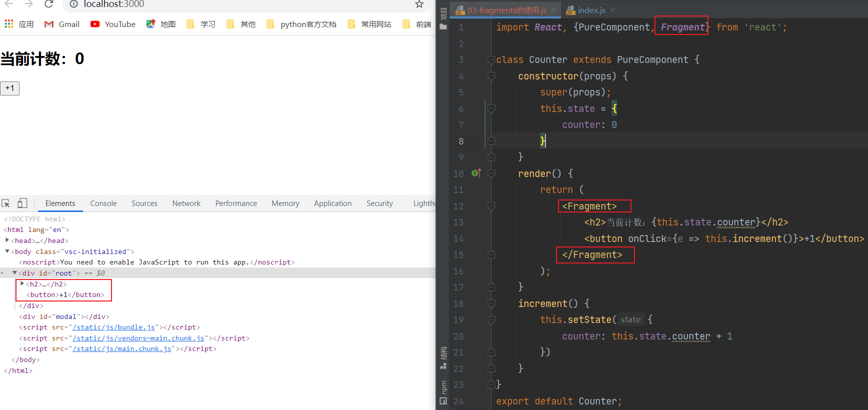Viewport: 868px width, 410px height.
Task: Click line number 8 in the editor gutter
Action: pyautogui.click(x=461, y=141)
